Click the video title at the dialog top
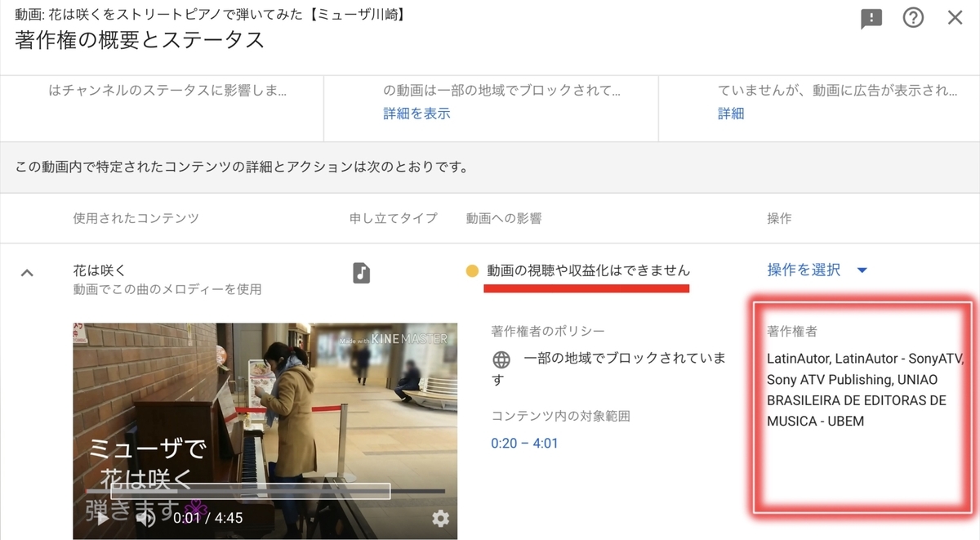This screenshot has width=980, height=540. [x=211, y=13]
